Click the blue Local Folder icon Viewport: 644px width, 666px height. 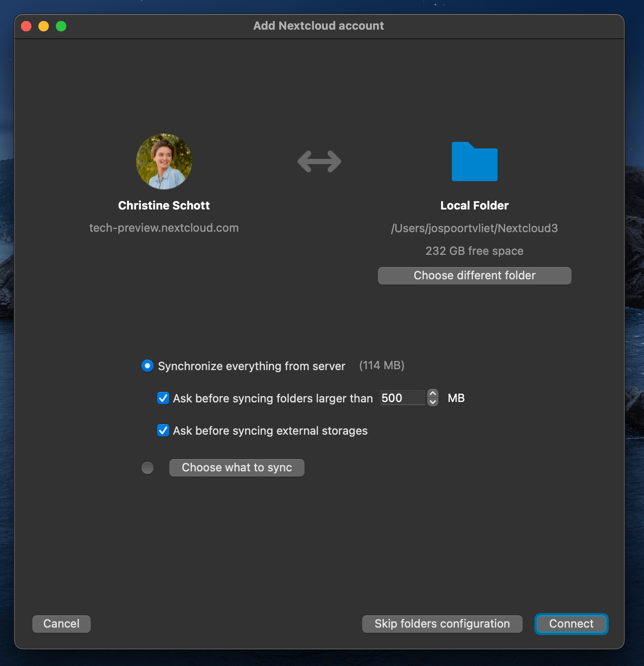tap(475, 161)
